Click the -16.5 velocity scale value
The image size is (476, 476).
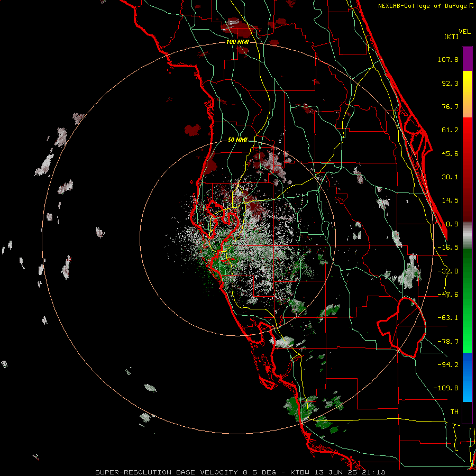pyautogui.click(x=448, y=248)
